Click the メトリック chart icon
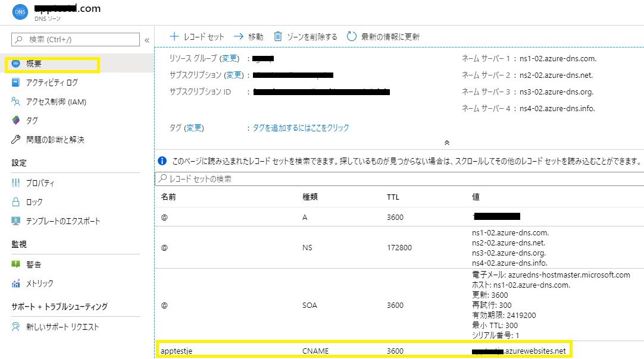The height and width of the screenshot is (359, 644). 15,283
